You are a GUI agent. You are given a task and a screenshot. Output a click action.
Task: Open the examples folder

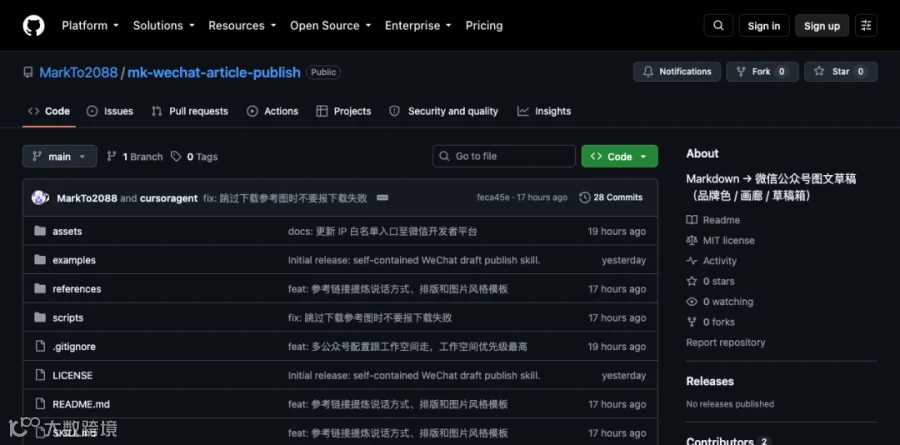coord(74,260)
